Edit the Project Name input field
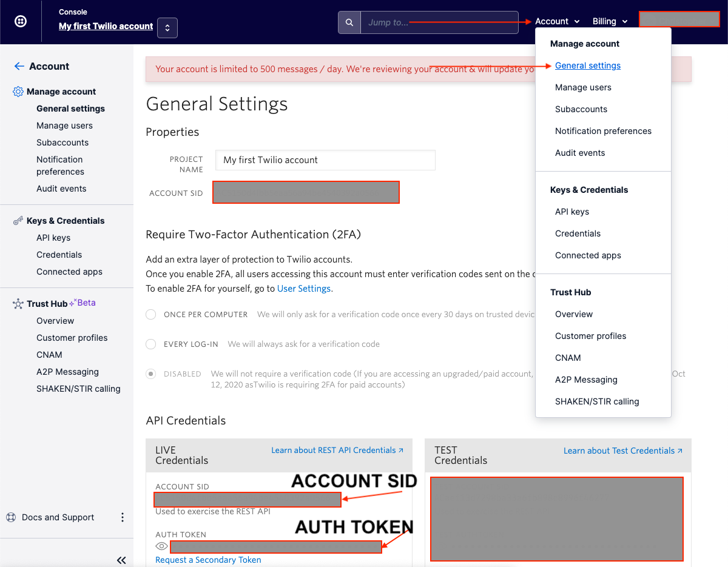Image resolution: width=728 pixels, height=567 pixels. [325, 160]
